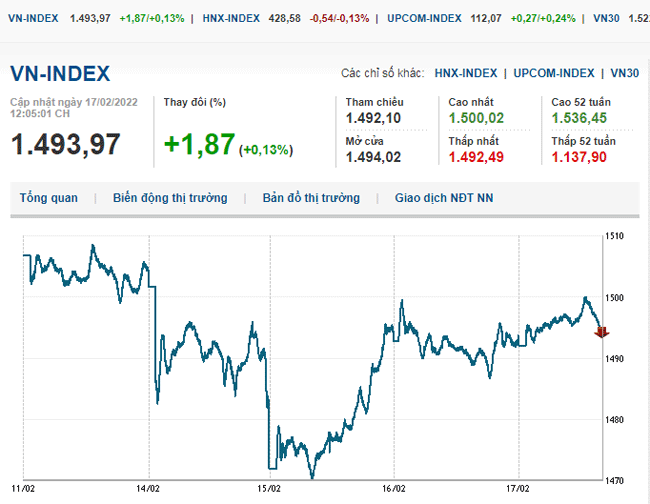Open the Tổng quan tab

[x=48, y=198]
